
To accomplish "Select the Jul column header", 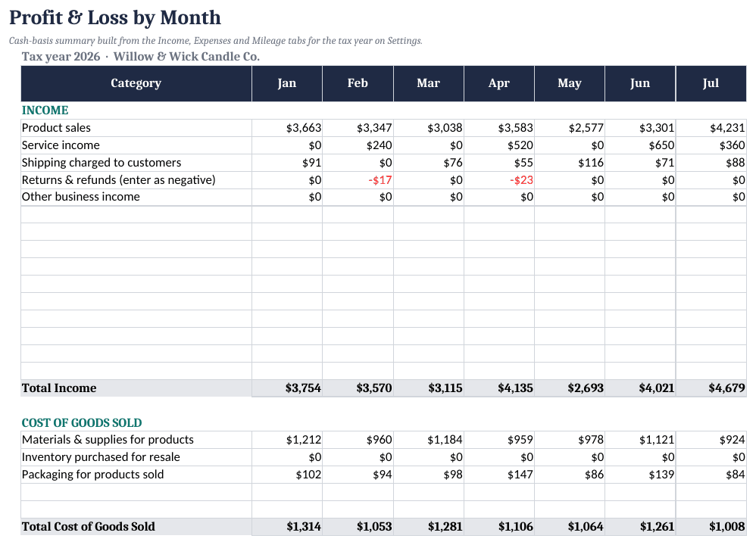I will (711, 83).
